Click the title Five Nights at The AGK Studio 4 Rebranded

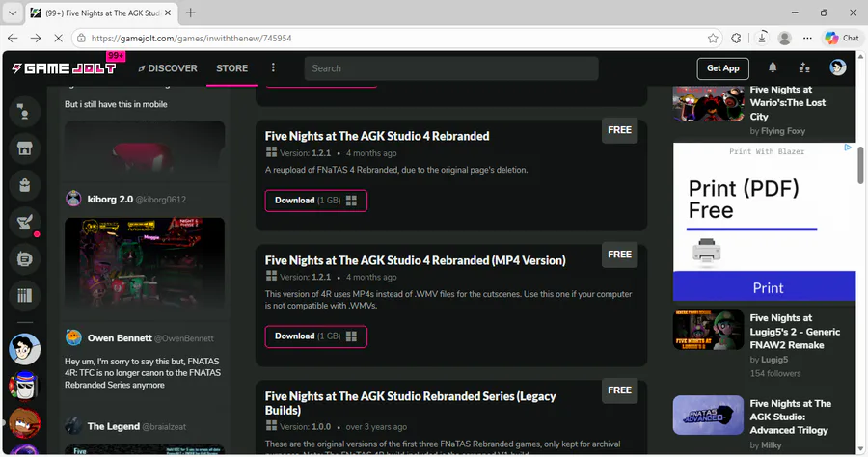377,136
